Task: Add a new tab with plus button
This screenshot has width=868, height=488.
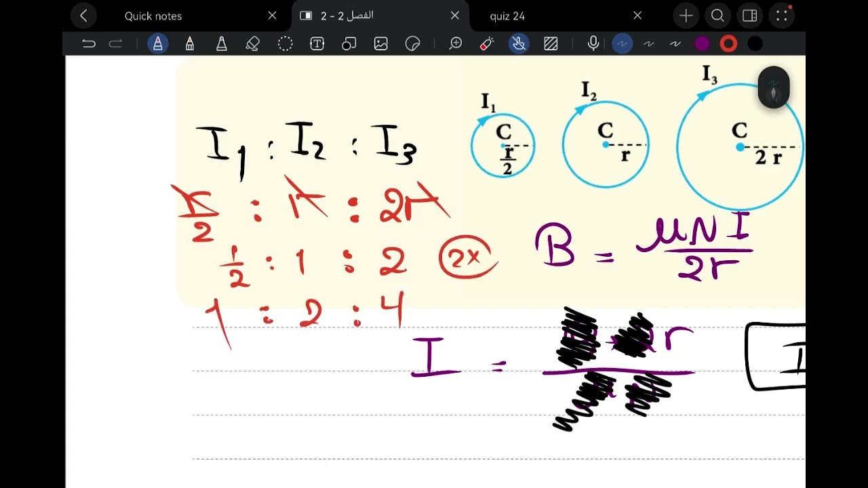Action: [x=686, y=16]
